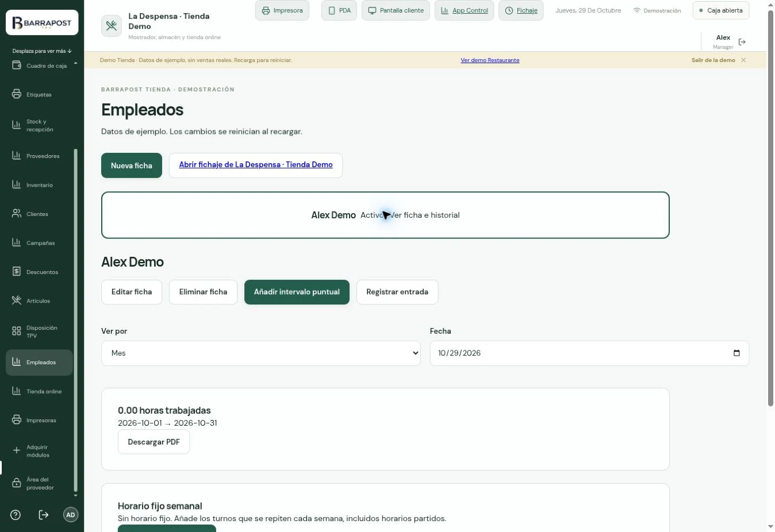Click the Editar ficha button
The height and width of the screenshot is (532, 775).
click(x=132, y=292)
